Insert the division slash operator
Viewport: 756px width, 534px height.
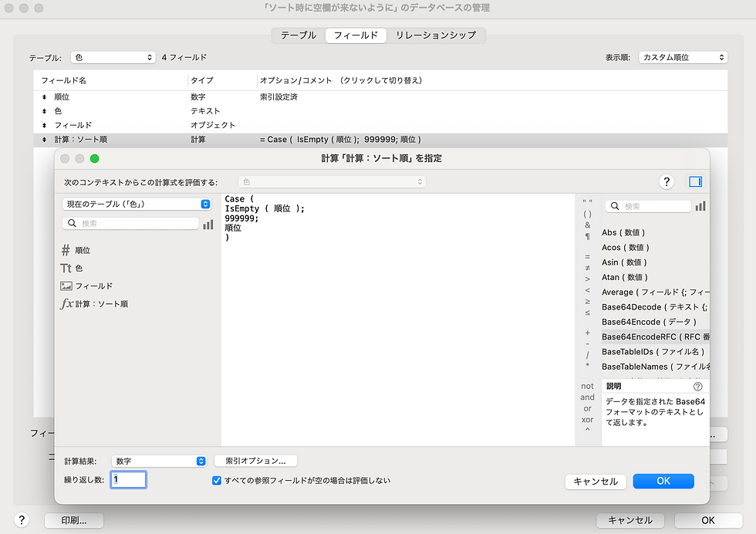[587, 355]
